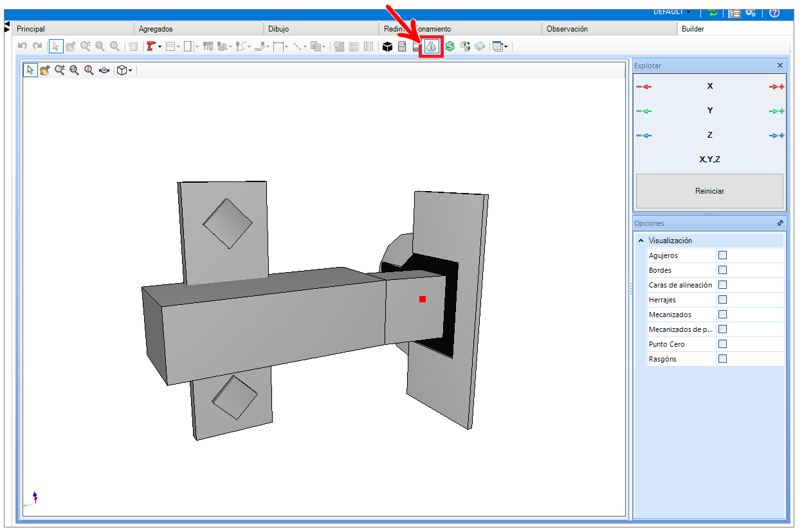Enable the Bordes checkbox
This screenshot has width=802, height=532.
point(722,270)
